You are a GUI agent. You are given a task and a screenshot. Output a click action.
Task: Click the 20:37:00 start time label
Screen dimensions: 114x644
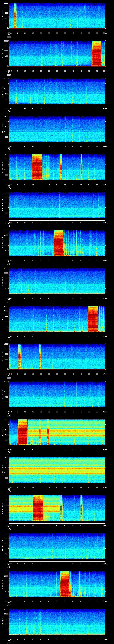click(9, 33)
